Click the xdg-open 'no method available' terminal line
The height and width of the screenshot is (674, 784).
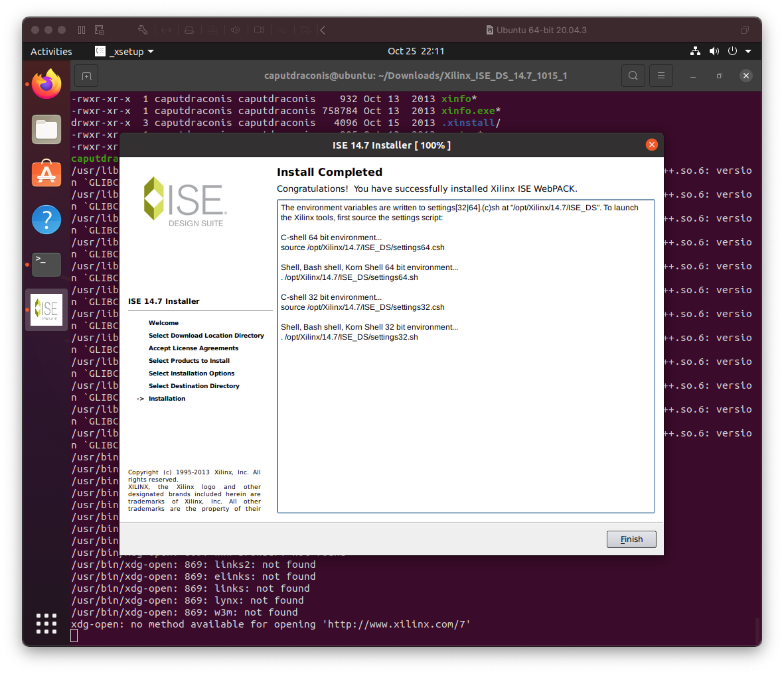[270, 624]
